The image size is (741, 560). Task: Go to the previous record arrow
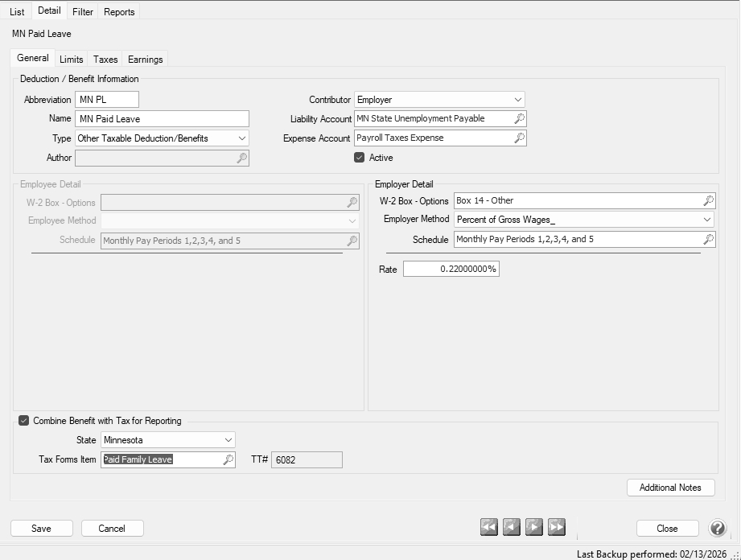pyautogui.click(x=512, y=528)
